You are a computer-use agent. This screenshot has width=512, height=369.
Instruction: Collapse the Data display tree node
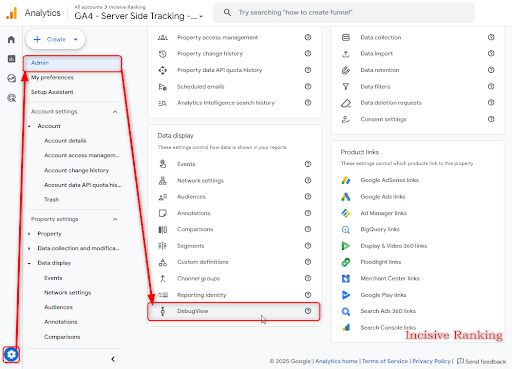pos(29,263)
